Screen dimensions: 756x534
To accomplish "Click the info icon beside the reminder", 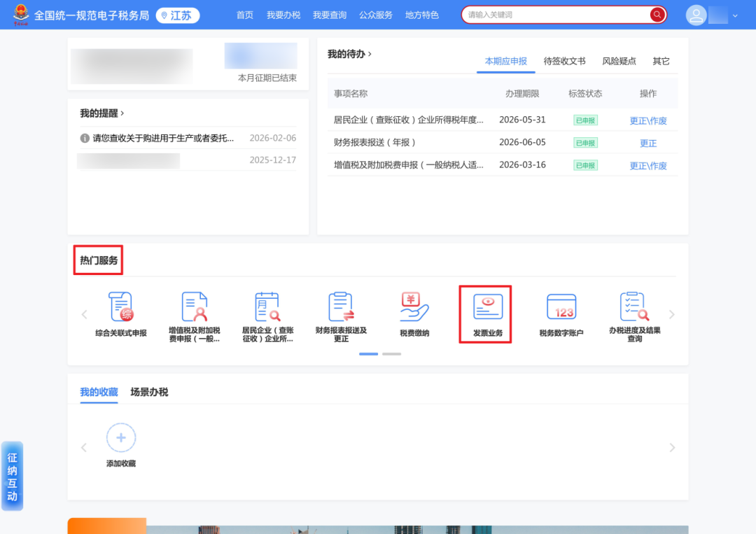I will (85, 139).
